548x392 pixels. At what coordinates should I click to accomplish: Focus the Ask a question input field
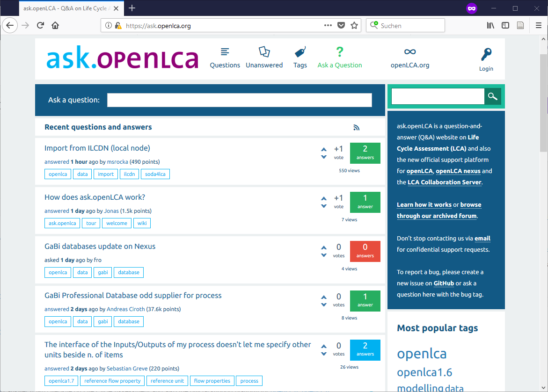[x=239, y=100]
